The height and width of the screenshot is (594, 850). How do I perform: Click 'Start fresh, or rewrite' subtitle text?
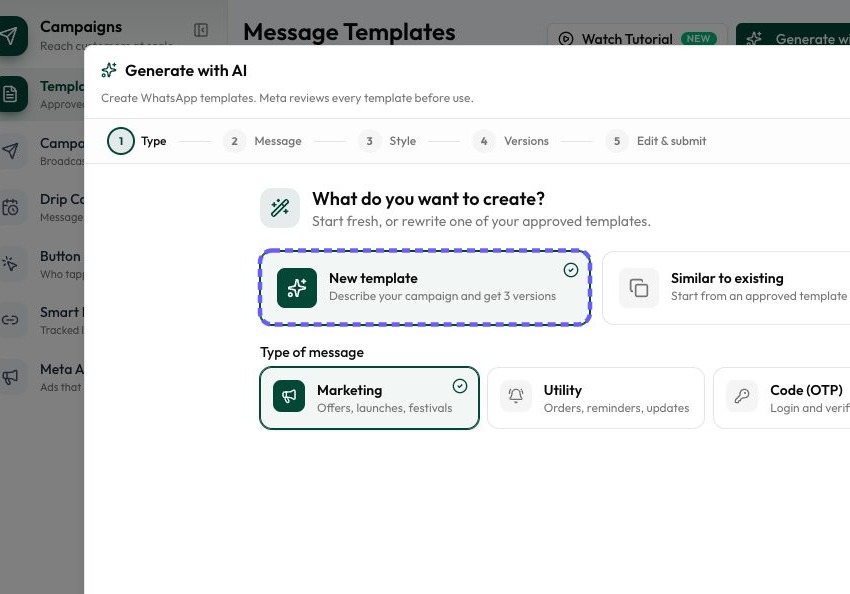pos(481,221)
